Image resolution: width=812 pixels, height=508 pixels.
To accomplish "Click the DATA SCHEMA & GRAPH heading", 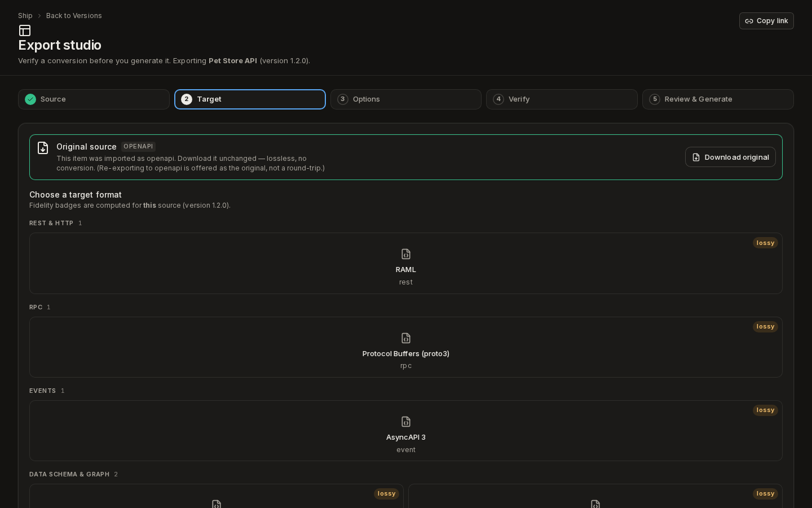I will [x=69, y=475].
